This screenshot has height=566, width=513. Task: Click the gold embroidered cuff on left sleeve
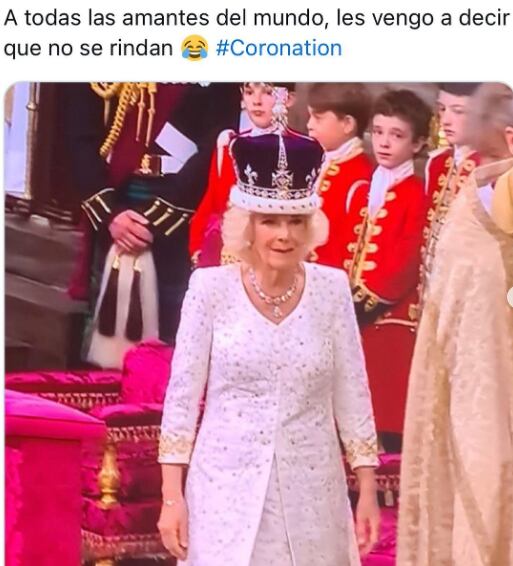[176, 450]
